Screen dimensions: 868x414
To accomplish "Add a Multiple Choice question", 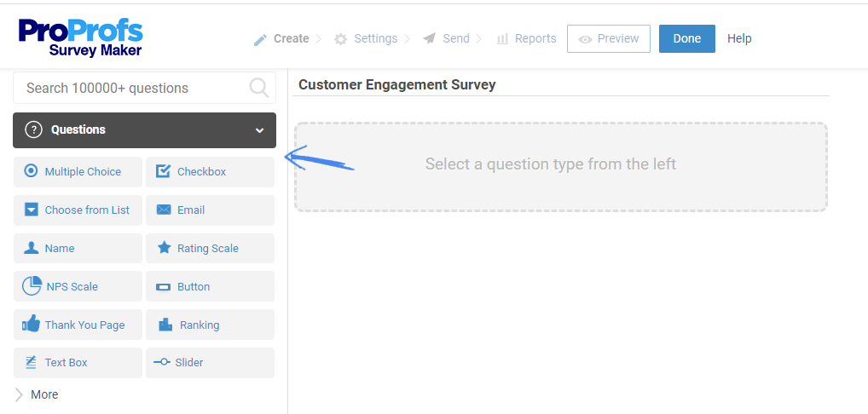I will (78, 172).
